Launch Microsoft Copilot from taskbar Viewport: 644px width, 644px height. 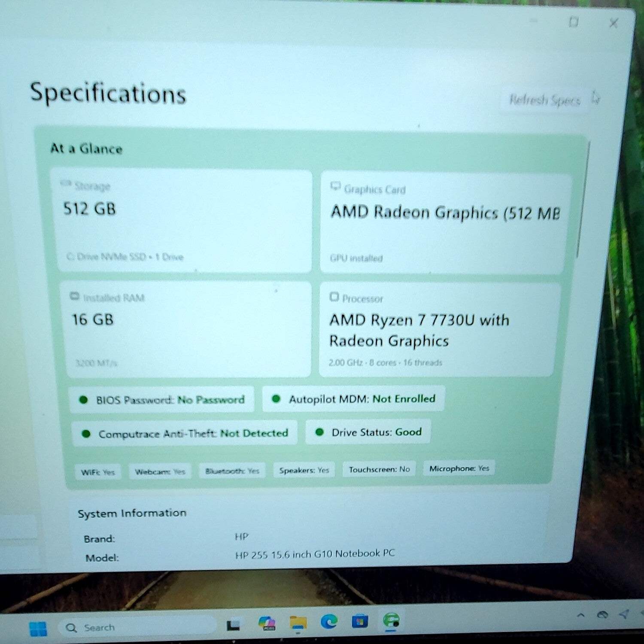click(x=267, y=623)
